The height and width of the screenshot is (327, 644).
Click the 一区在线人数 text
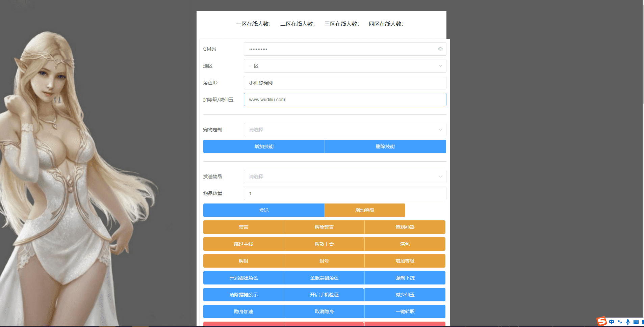[x=253, y=24]
